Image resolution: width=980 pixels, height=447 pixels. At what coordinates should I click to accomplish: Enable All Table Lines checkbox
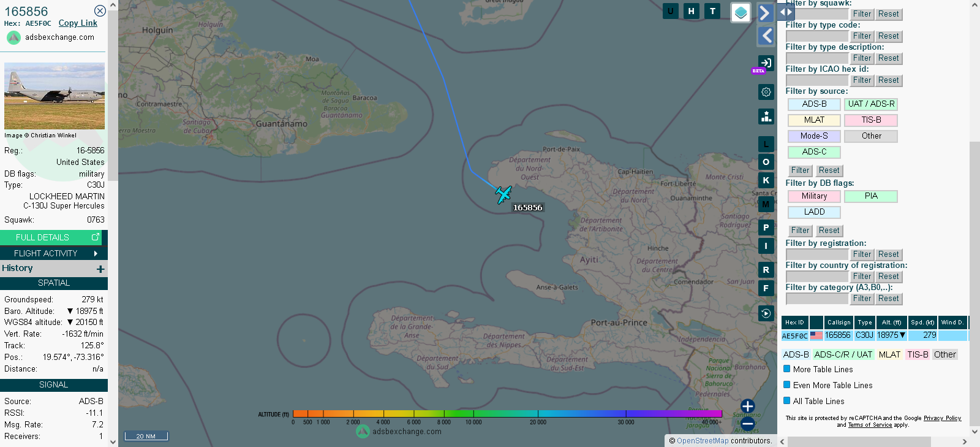[x=787, y=401]
